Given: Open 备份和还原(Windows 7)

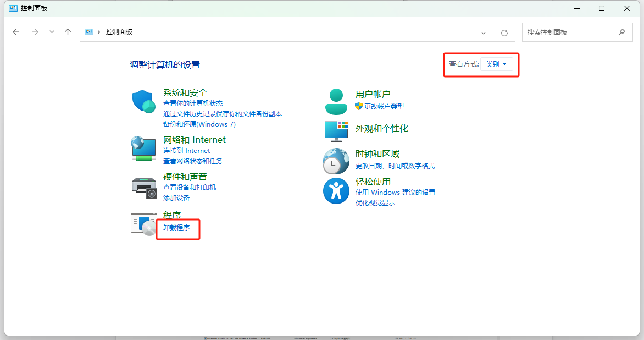Looking at the screenshot, I should (199, 124).
